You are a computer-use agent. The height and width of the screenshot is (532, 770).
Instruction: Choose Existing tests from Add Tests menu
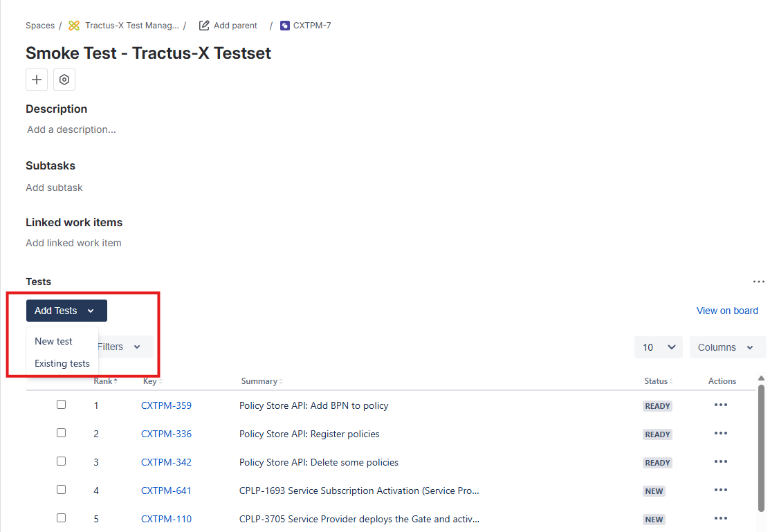(62, 363)
